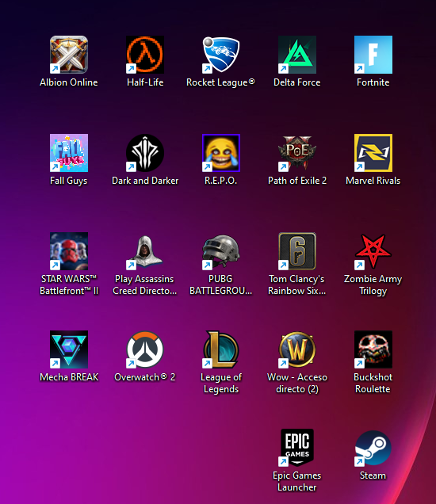Click the "Buckshot Roulette" label
Screen dimensions: 436x504
click(373, 384)
